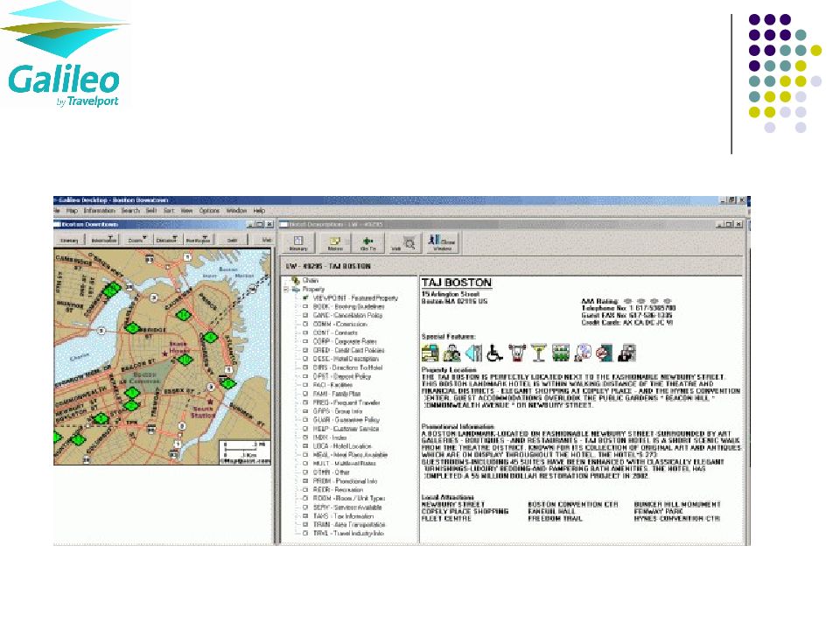Select TAXS - Tax Information
The image size is (840, 630).
343,515
